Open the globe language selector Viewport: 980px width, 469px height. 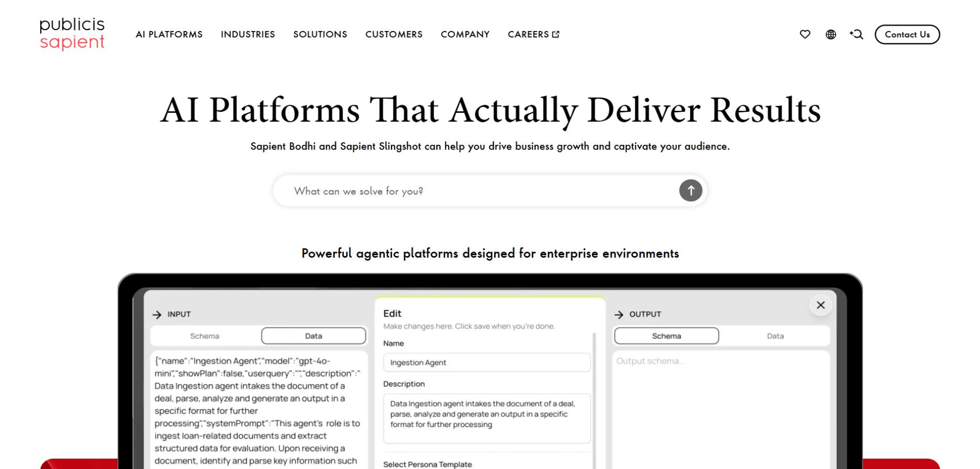pos(831,34)
